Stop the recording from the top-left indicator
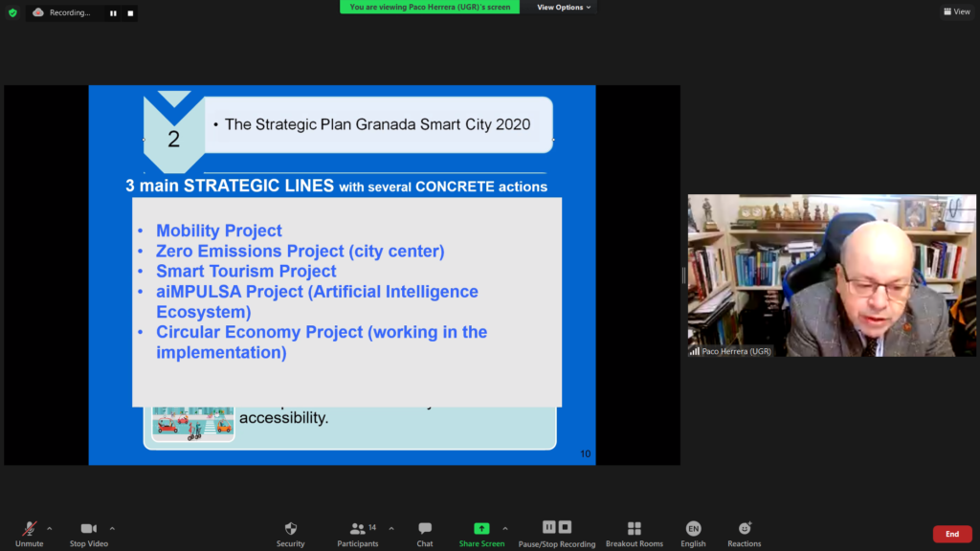This screenshot has height=551, width=980. [x=130, y=13]
